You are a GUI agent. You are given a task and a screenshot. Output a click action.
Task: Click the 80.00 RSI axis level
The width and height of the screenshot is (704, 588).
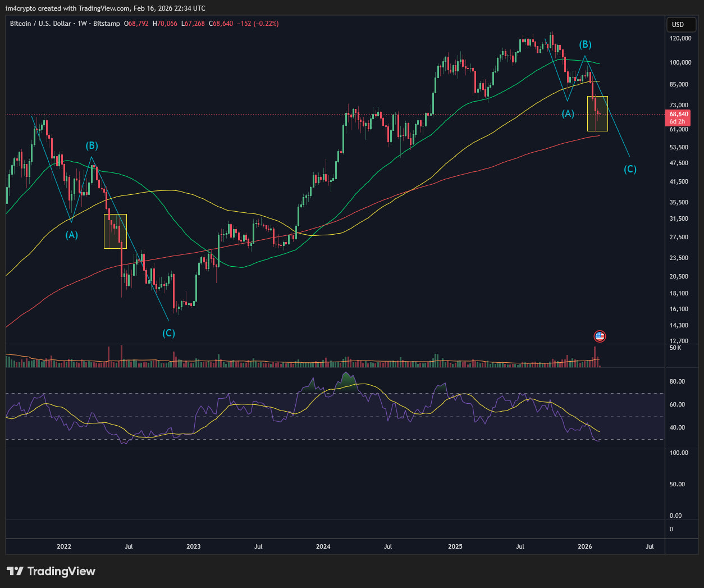677,381
